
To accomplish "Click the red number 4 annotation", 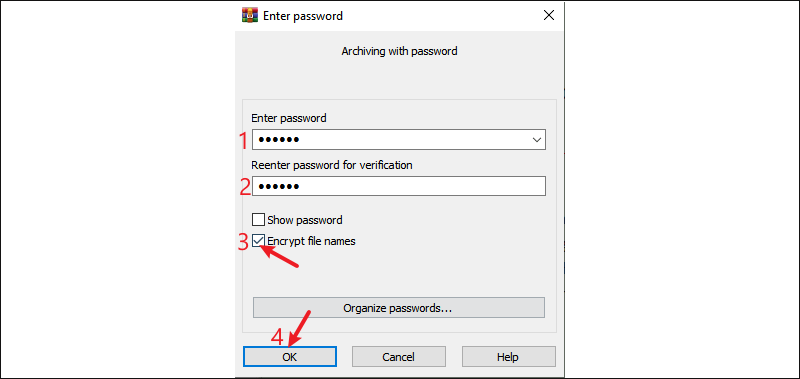I will [277, 337].
